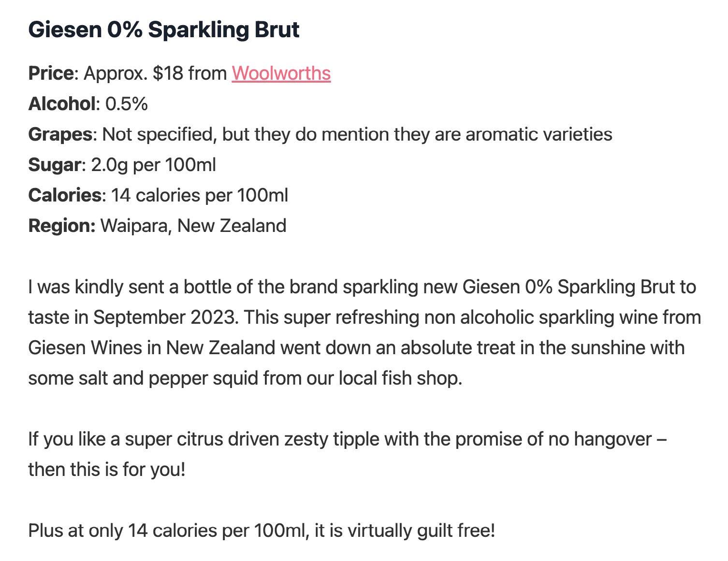Click the bold Price label
Viewport: 728px width, 561px height.
51,73
